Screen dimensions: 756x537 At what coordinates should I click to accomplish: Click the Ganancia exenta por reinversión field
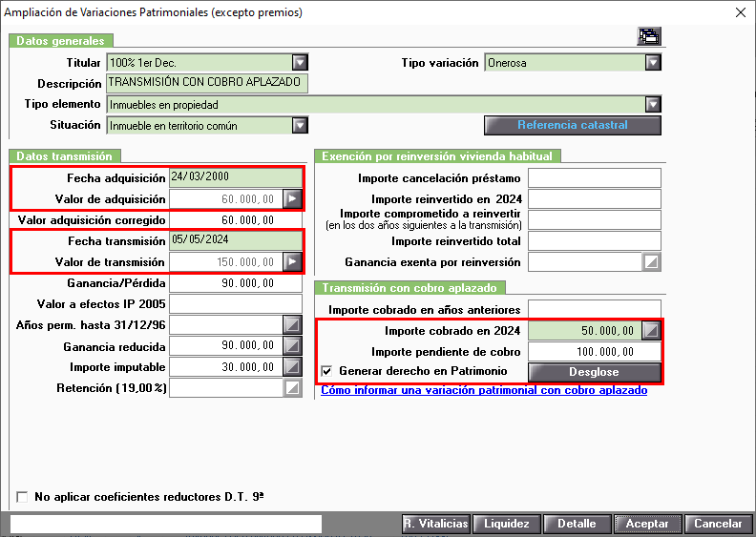585,262
